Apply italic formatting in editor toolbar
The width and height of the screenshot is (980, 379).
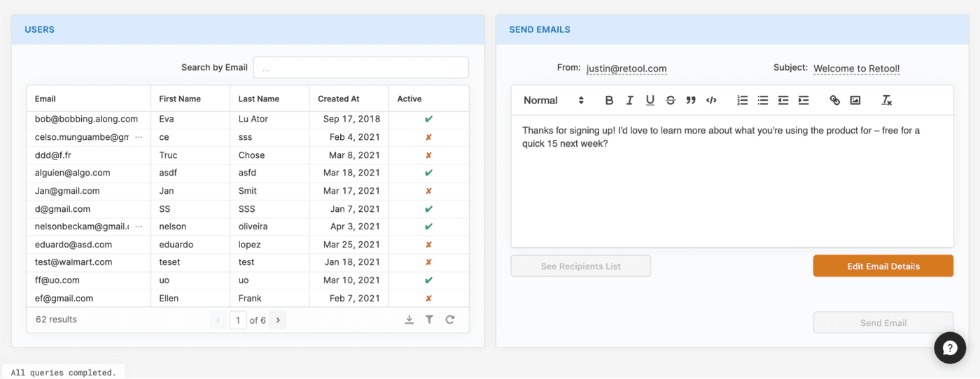click(x=629, y=101)
